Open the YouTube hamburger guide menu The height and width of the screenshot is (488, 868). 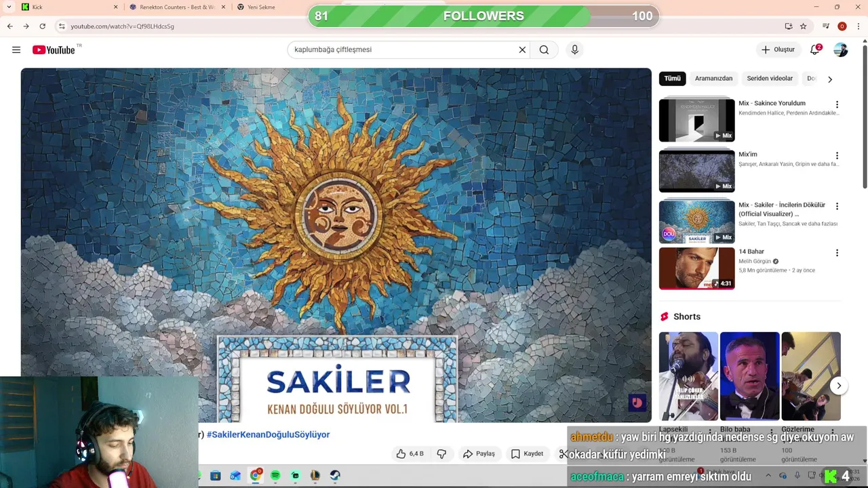coord(16,49)
